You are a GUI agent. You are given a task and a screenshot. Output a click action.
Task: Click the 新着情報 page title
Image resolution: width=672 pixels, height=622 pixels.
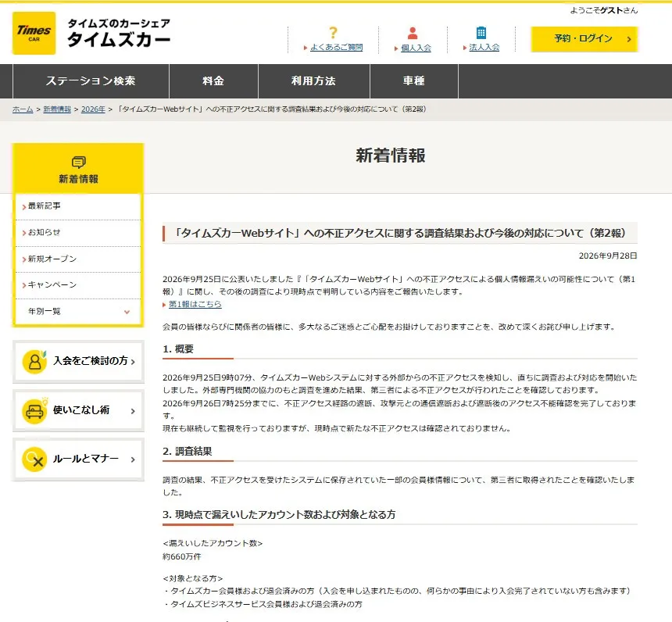(391, 155)
